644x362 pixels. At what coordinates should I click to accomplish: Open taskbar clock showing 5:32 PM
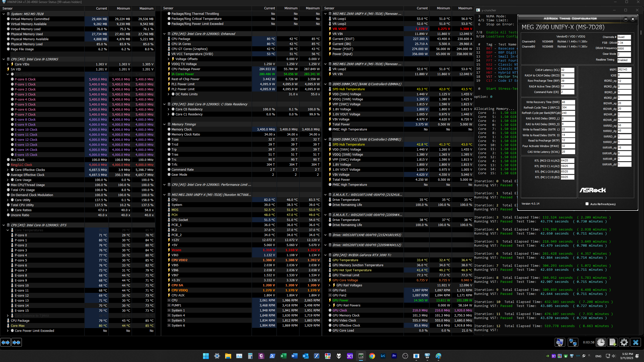(626, 356)
